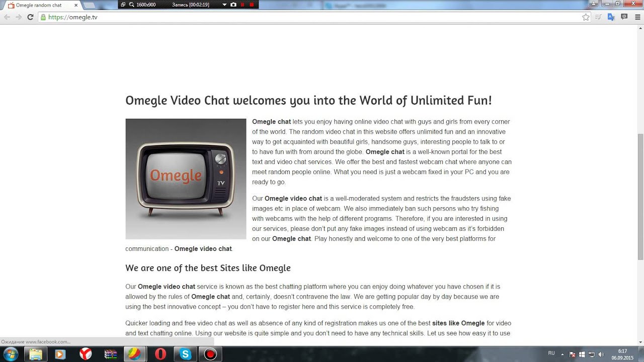Click the scrollbar up arrow
Screen dimensions: 644x362
640,28
